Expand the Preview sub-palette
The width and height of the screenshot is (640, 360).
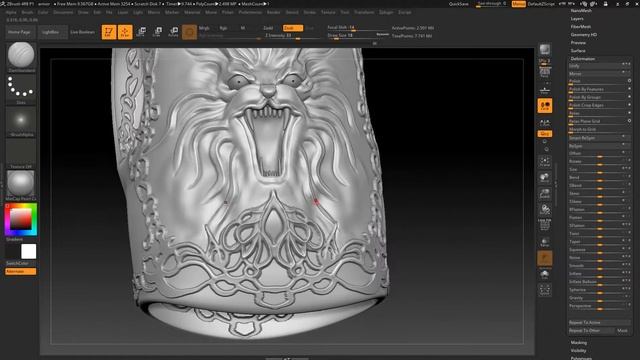pos(578,42)
